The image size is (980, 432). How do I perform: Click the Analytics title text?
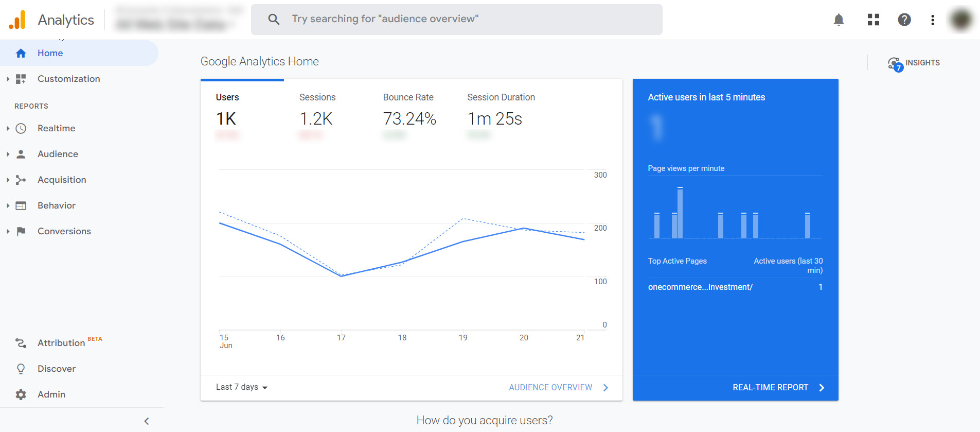(x=66, y=20)
